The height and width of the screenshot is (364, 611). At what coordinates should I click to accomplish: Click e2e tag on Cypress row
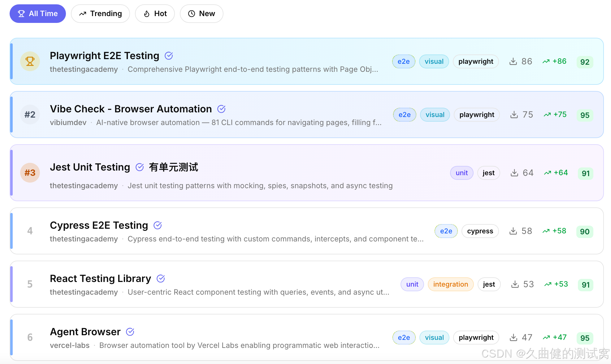tap(446, 231)
